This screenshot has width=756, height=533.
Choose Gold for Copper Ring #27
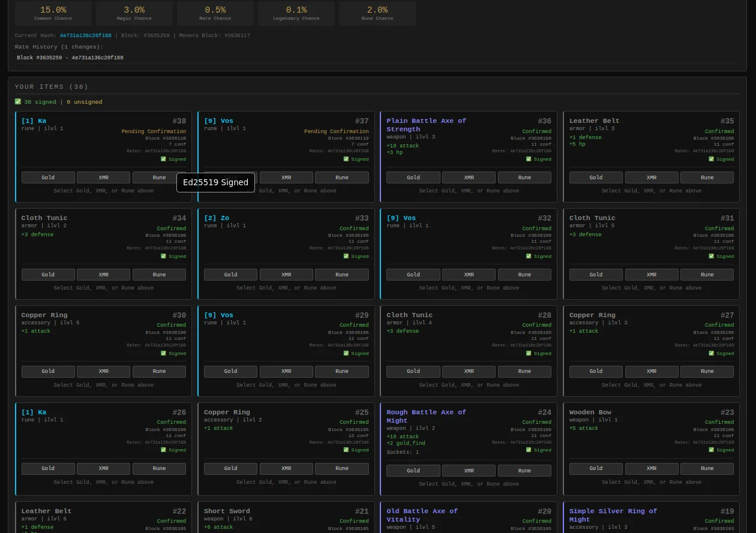[x=596, y=372]
